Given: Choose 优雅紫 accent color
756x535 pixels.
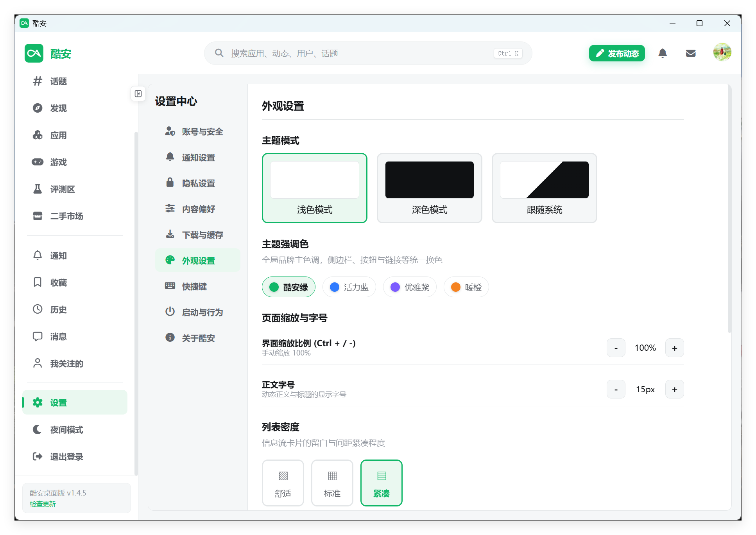Looking at the screenshot, I should pyautogui.click(x=410, y=287).
